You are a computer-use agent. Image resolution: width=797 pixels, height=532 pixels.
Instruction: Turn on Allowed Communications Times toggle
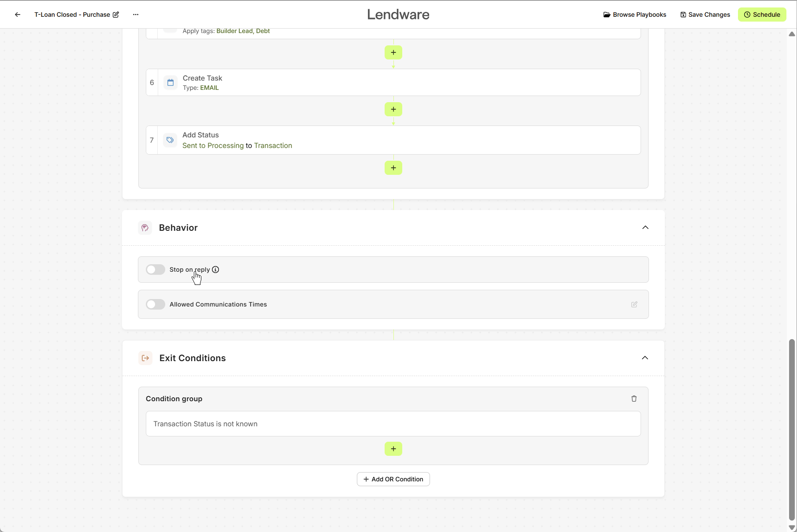point(156,304)
